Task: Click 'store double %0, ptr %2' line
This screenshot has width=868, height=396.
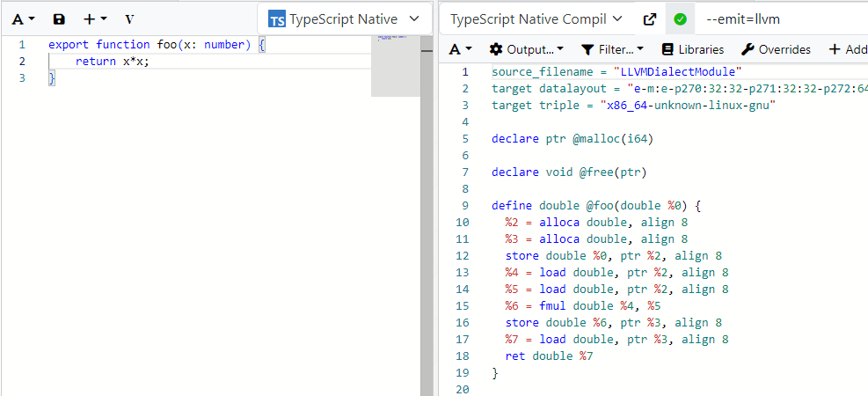Action: coord(613,255)
